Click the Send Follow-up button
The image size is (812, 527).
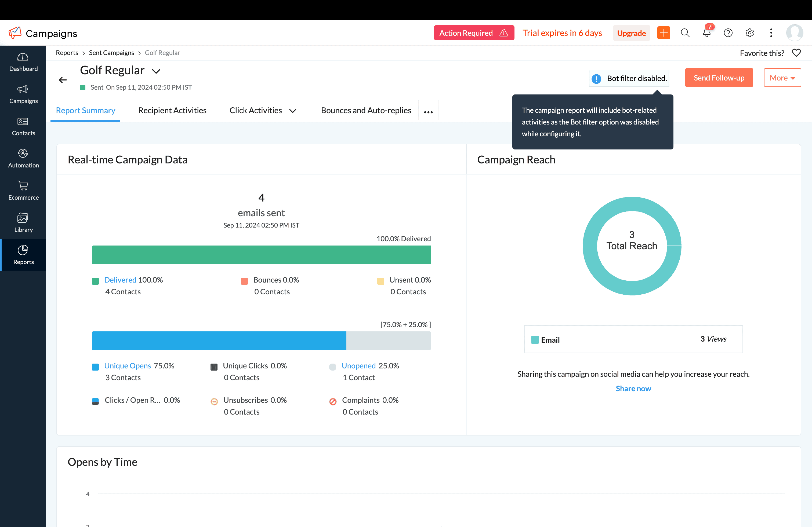pos(719,78)
